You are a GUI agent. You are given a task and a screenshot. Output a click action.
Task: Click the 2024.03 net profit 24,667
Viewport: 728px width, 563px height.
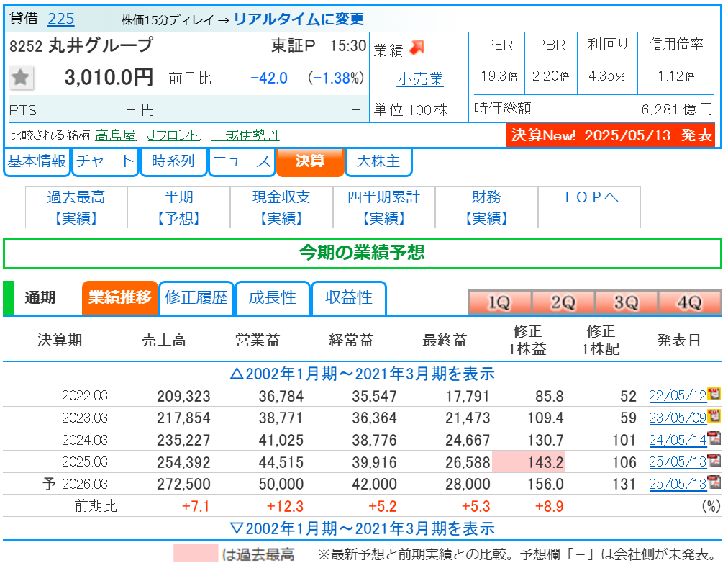coord(468,440)
